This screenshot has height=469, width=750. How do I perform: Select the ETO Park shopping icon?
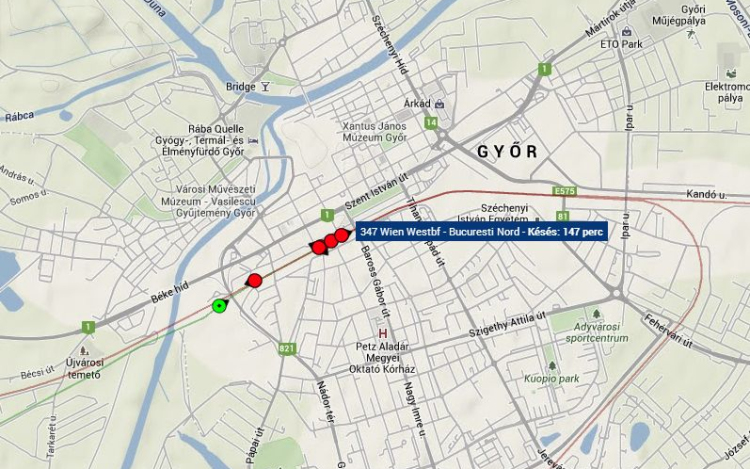click(x=626, y=32)
